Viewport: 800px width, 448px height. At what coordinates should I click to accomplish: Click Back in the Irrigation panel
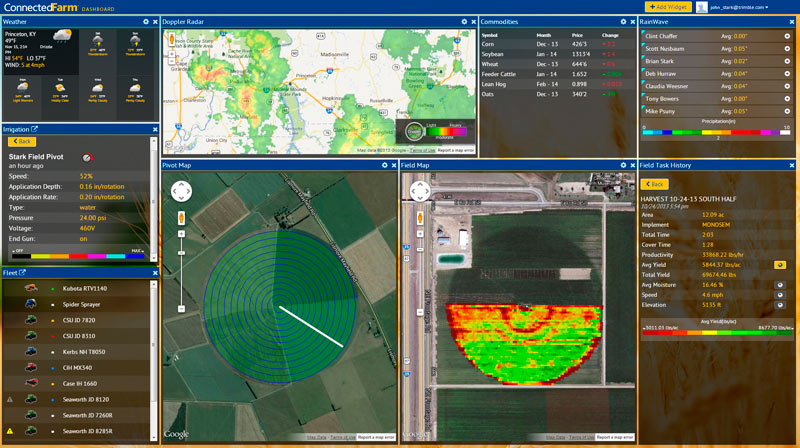pyautogui.click(x=22, y=141)
